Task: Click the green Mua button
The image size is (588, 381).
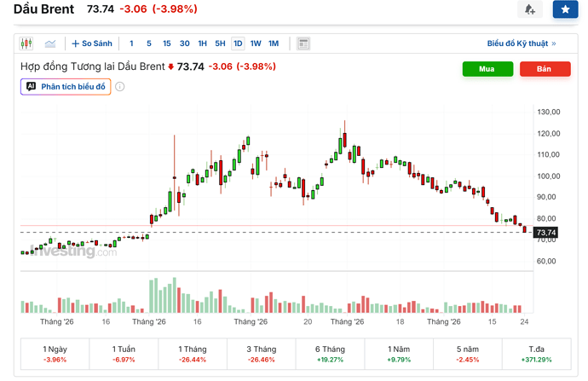Action: pos(487,69)
